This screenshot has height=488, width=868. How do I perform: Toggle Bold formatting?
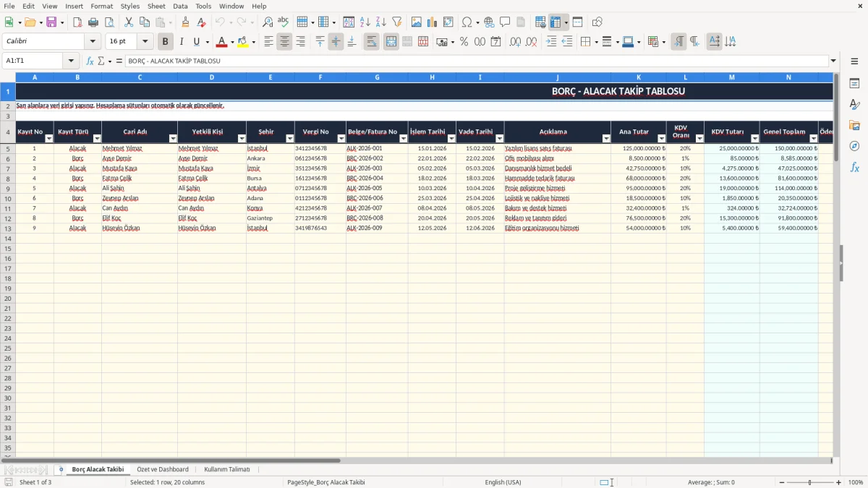coord(166,42)
